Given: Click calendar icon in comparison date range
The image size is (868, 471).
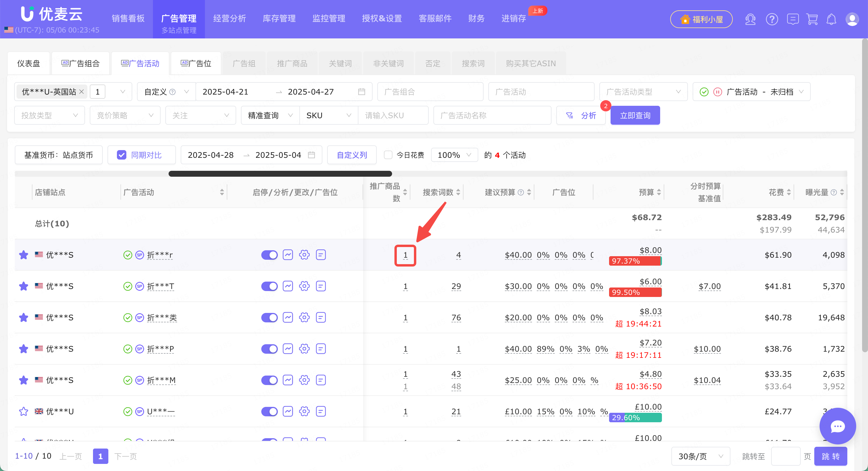Looking at the screenshot, I should (311, 155).
